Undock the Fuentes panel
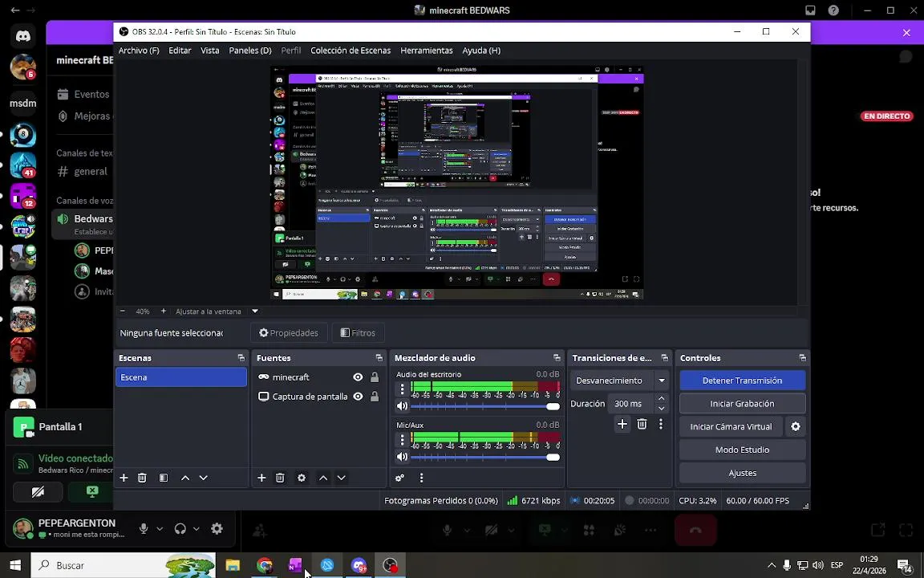The image size is (924, 578). [x=379, y=358]
